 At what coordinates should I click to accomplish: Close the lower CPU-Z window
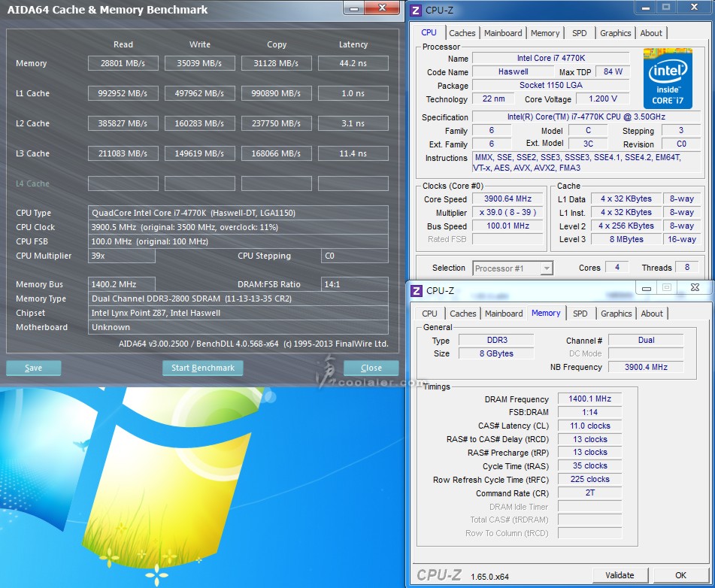(695, 288)
